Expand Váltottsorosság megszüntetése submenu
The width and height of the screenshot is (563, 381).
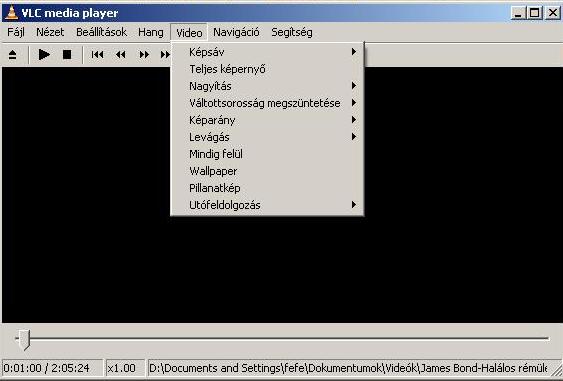tap(267, 103)
